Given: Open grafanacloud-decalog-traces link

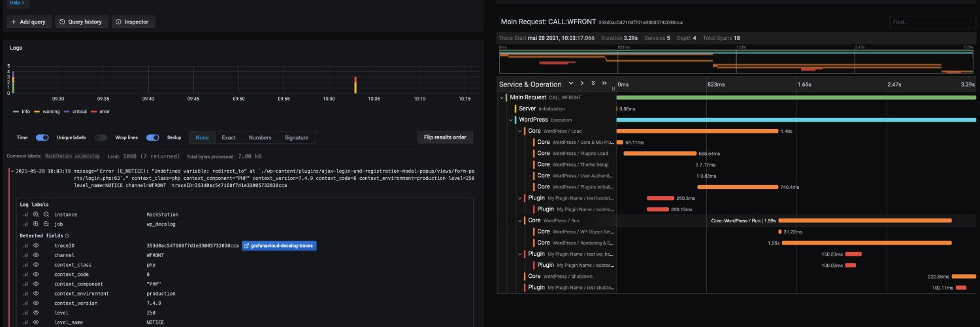Looking at the screenshot, I should (x=279, y=245).
